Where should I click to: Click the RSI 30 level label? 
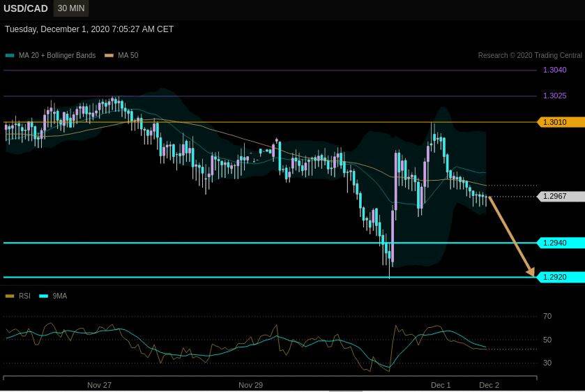[x=547, y=363]
